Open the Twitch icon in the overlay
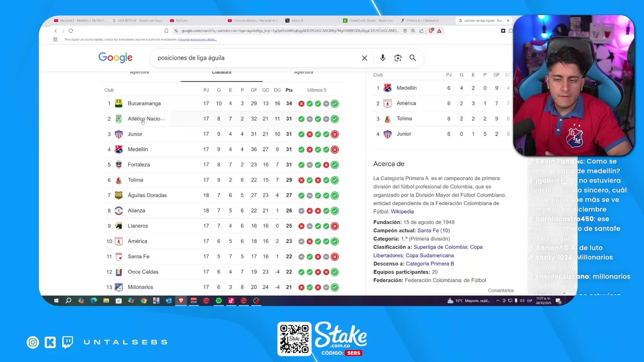Viewport: 644px width, 362px height. click(67, 342)
